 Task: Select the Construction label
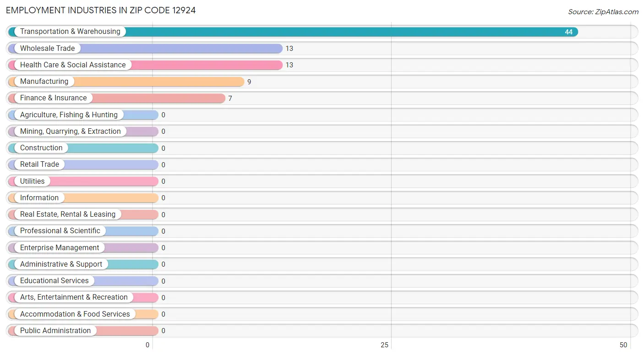click(41, 148)
